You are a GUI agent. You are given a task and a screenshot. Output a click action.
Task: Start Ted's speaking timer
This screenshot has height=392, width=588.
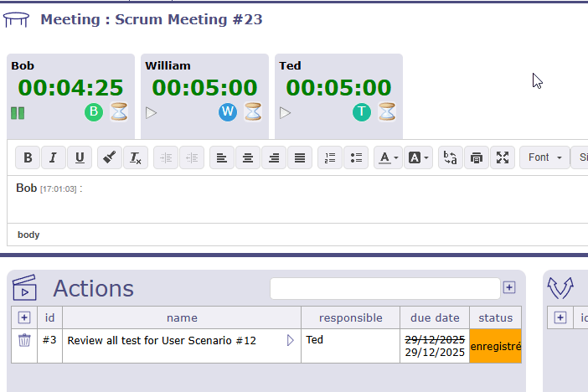[286, 112]
